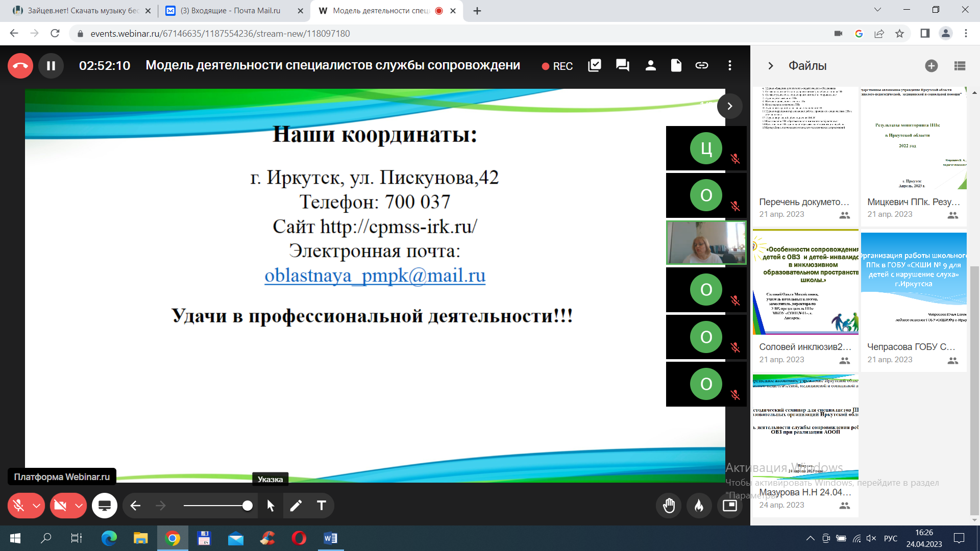Screen dimensions: 980x551
Task: Copy the webinar link icon
Action: tap(702, 65)
